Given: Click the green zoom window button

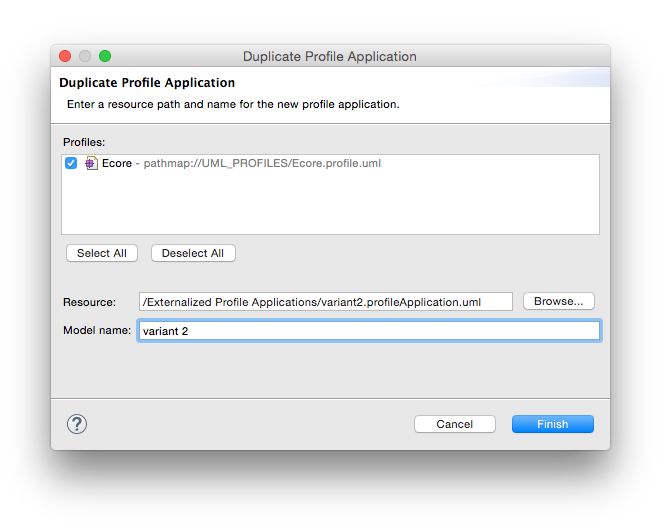Looking at the screenshot, I should tap(105, 56).
